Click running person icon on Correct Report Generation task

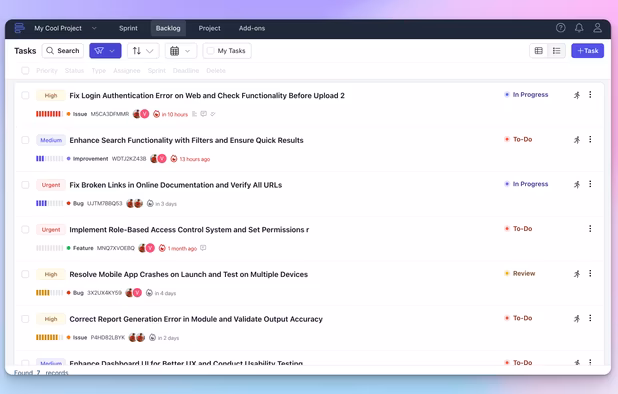point(577,318)
